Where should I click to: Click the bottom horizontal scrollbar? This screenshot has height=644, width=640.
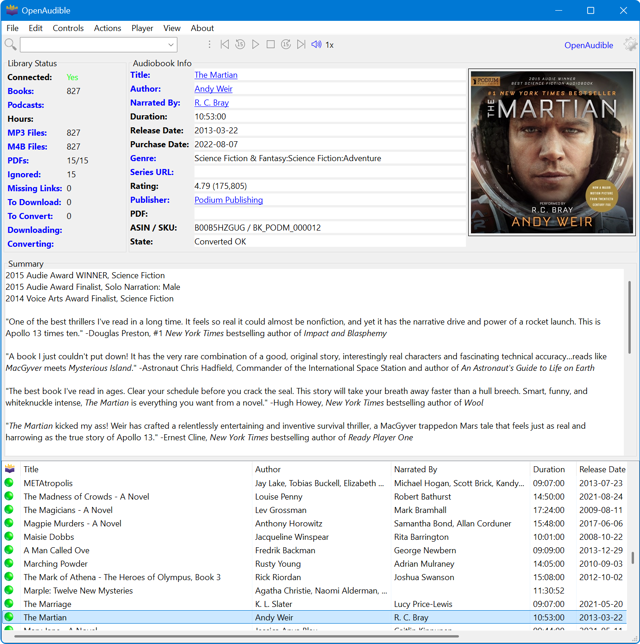click(x=237, y=637)
